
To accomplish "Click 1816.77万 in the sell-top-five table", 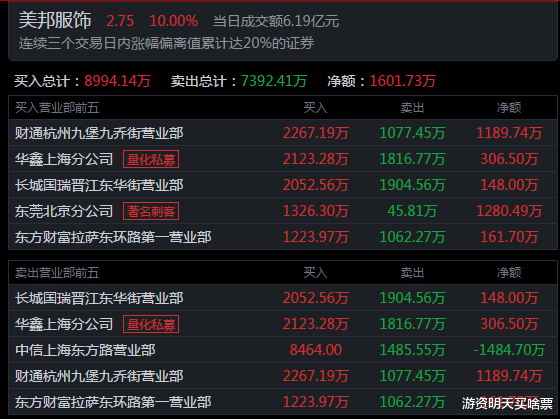I will point(412,324).
